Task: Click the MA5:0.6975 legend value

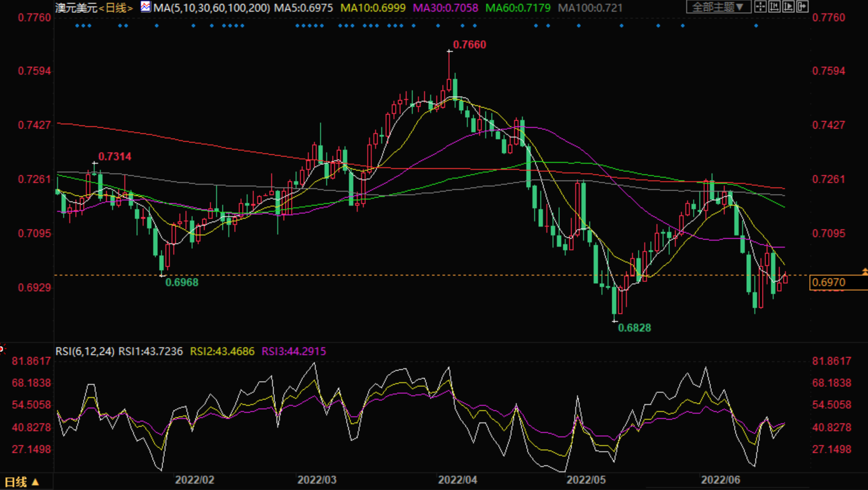Action: [x=304, y=8]
